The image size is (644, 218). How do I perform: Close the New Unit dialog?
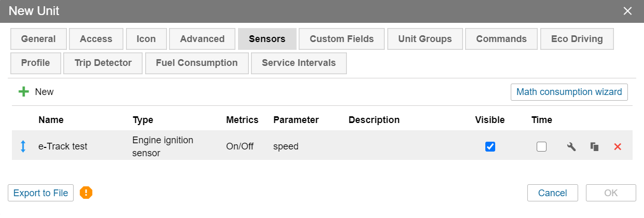coord(627,11)
